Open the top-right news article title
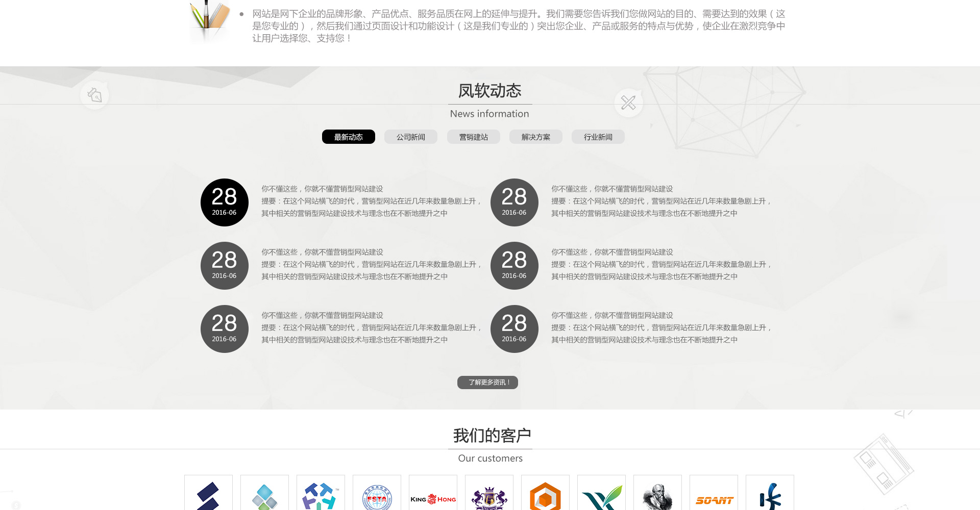This screenshot has width=980, height=510. click(612, 189)
